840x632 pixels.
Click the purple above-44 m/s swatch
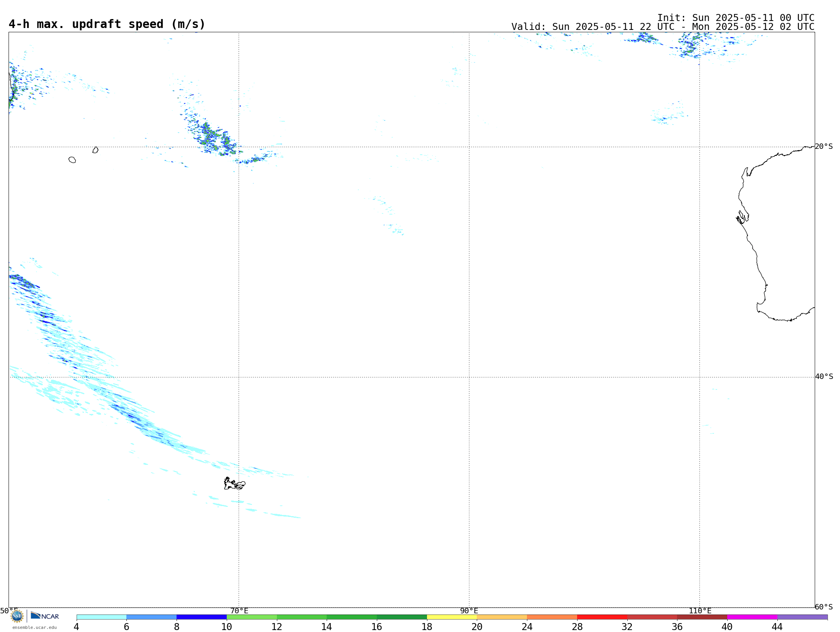click(x=802, y=617)
